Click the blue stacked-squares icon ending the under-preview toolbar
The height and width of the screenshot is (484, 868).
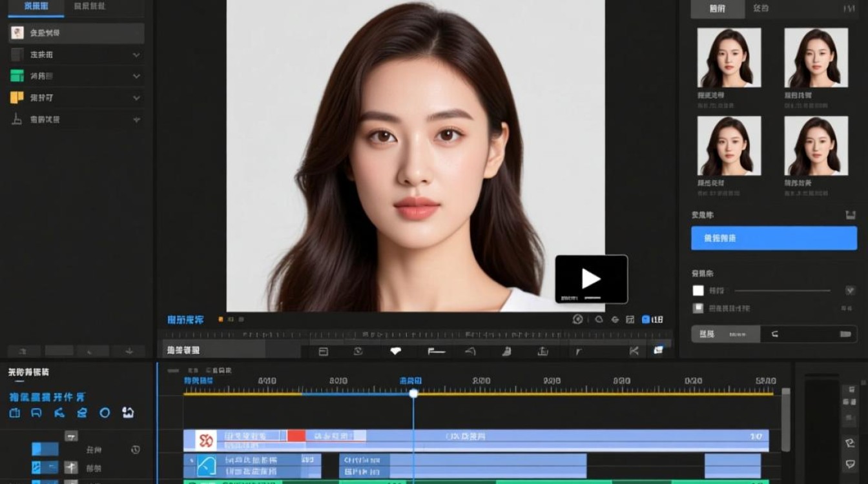point(658,350)
